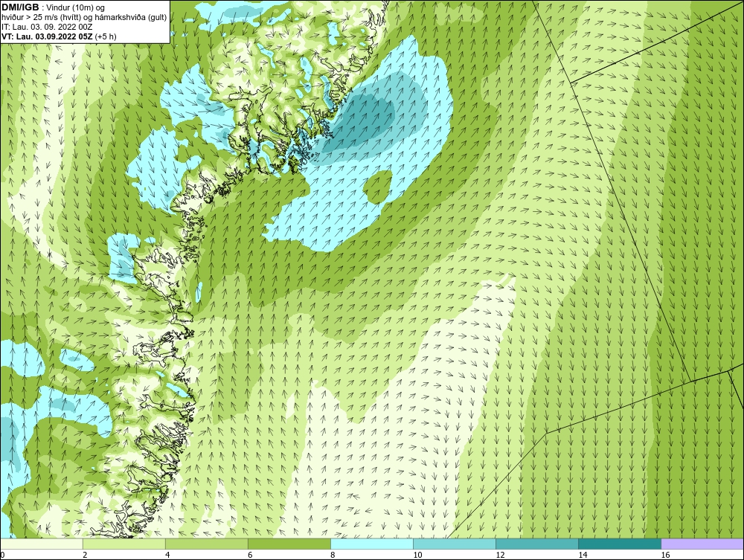Click the 'hviður > 25 m/s' caption line
Screen dimensions: 744x560
(x=84, y=17)
